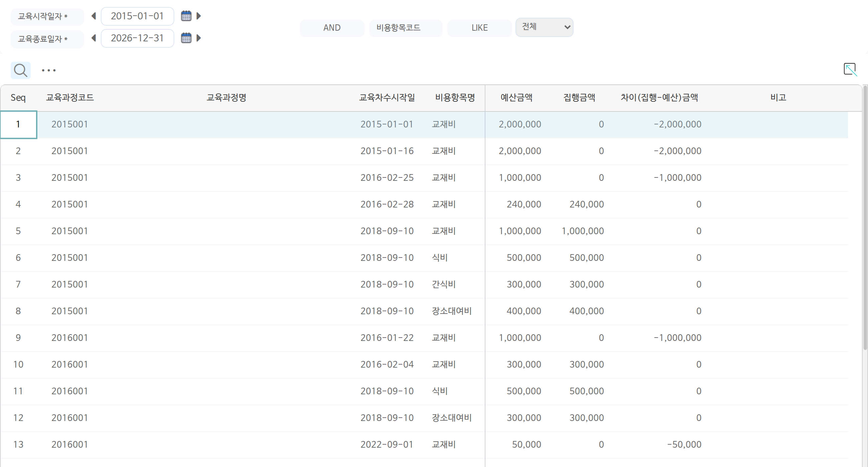Viewport: 868px width, 467px height.
Task: Sort by 예산금액 column header
Action: (x=516, y=98)
